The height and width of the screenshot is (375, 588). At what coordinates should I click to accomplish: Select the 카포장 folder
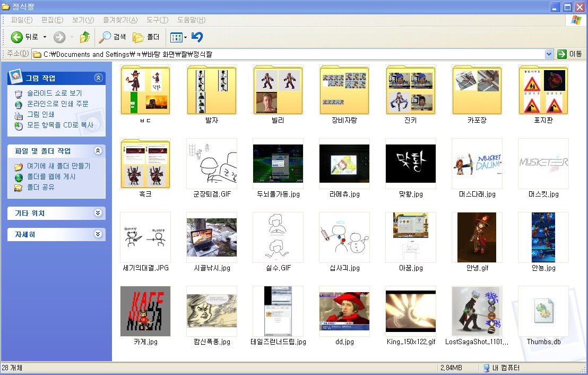click(x=477, y=90)
